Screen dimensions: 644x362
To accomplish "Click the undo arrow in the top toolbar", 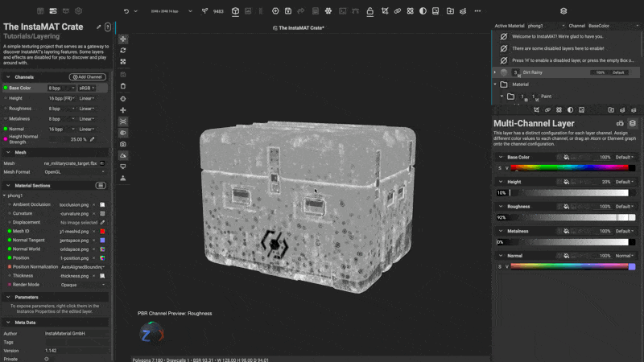I will coord(126,11).
